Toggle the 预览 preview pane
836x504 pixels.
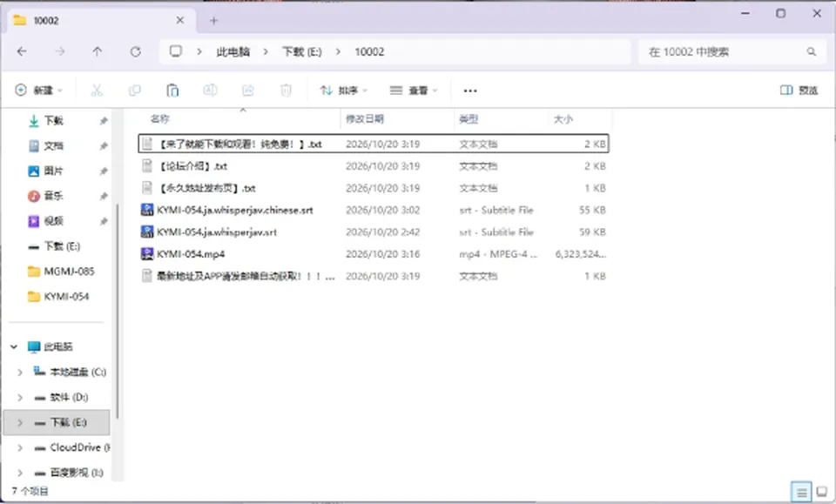pyautogui.click(x=799, y=90)
